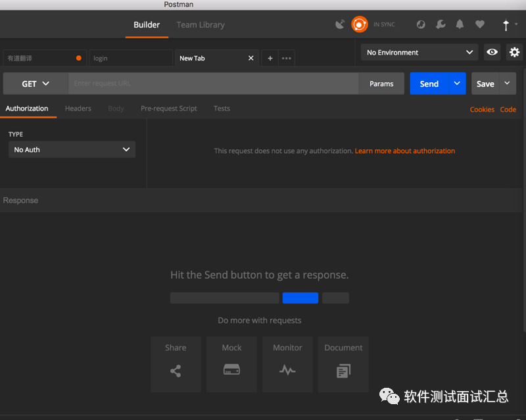The width and height of the screenshot is (526, 420).
Task: Click the Monitor card
Action: [287, 364]
